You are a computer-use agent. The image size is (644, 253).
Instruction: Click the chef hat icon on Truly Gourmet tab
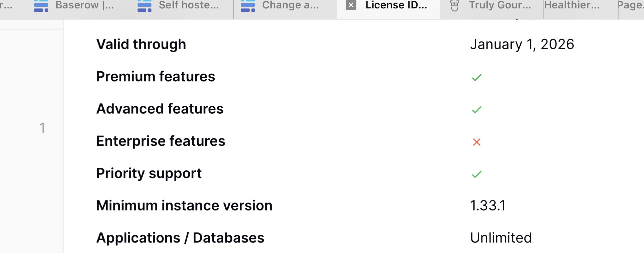[x=455, y=6]
